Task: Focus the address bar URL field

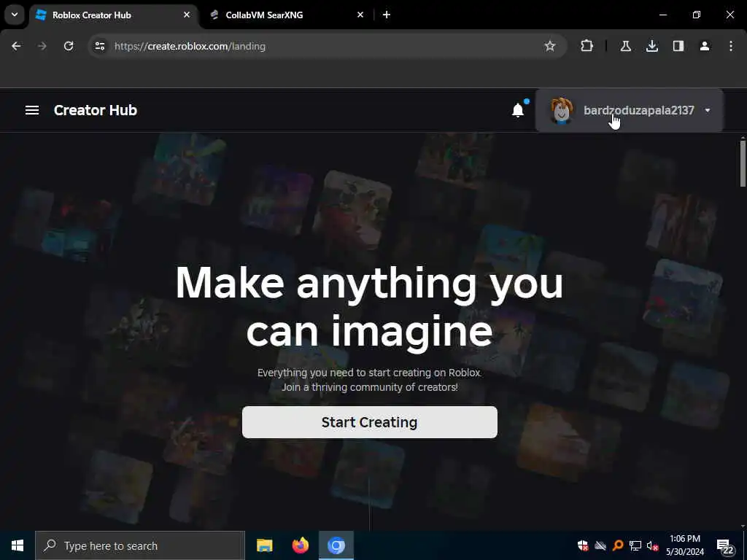Action: [326, 46]
